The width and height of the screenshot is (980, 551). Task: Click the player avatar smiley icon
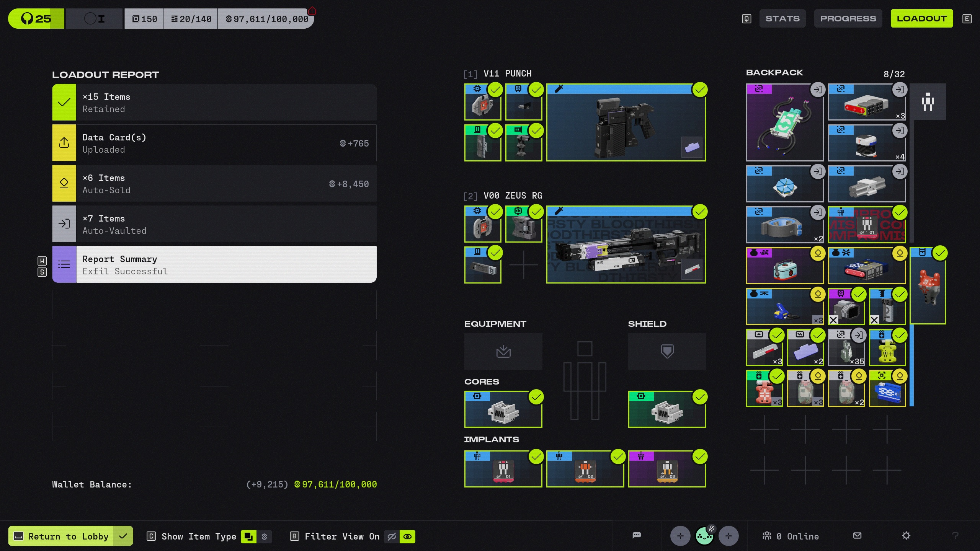(704, 536)
